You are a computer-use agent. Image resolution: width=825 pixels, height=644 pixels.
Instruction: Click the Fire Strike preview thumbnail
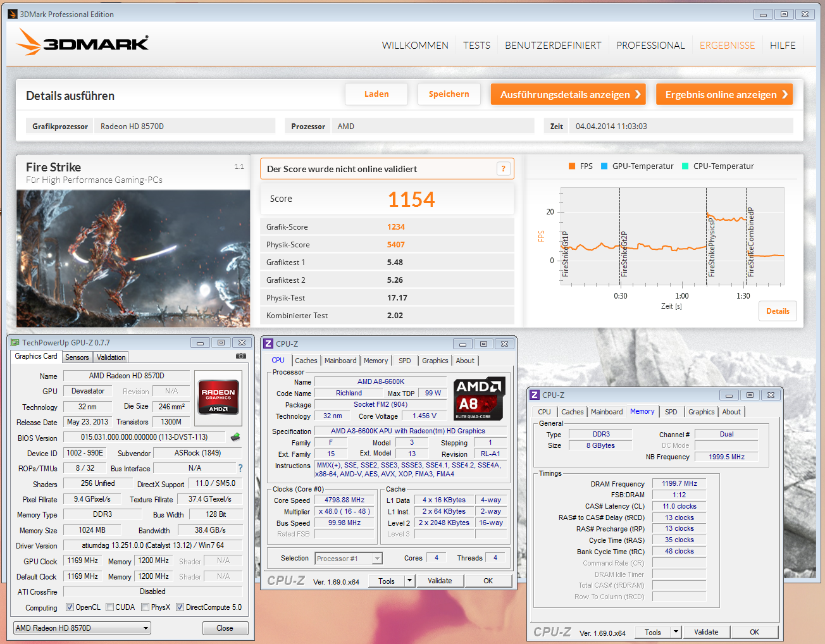tap(133, 258)
